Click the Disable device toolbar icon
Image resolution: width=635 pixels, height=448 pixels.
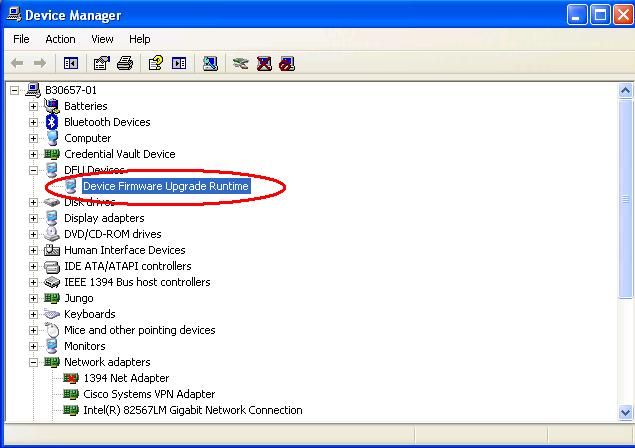pos(287,63)
